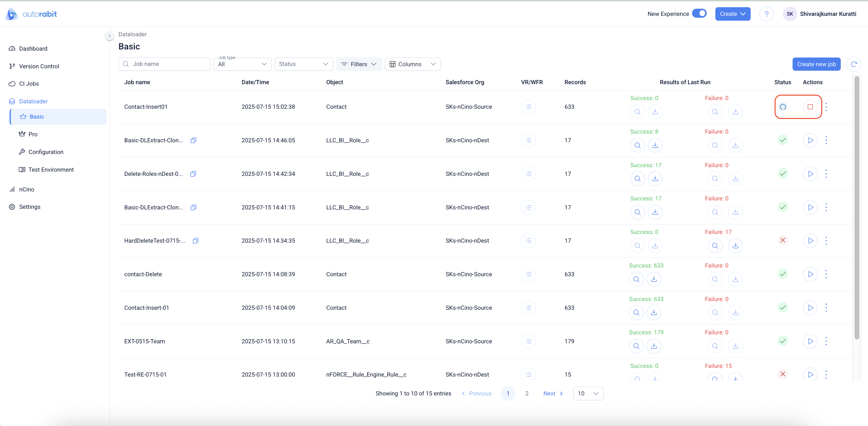Go to Version Control in sidebar
The height and width of the screenshot is (426, 868).
(39, 67)
